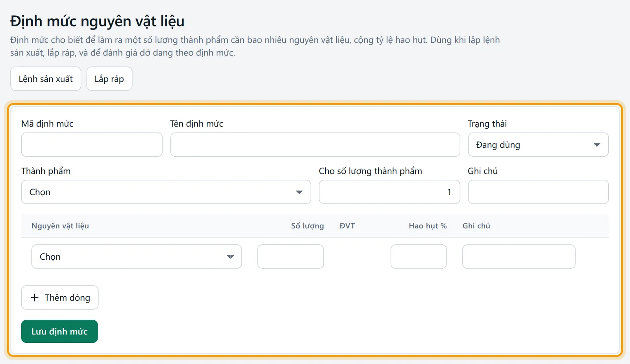Expand the Thành phẩm Chọn dropdown

pyautogui.click(x=166, y=192)
